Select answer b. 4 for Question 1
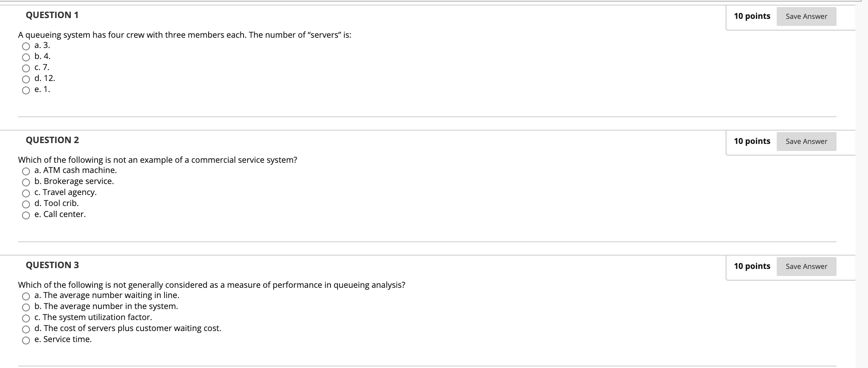868x368 pixels. [25, 57]
